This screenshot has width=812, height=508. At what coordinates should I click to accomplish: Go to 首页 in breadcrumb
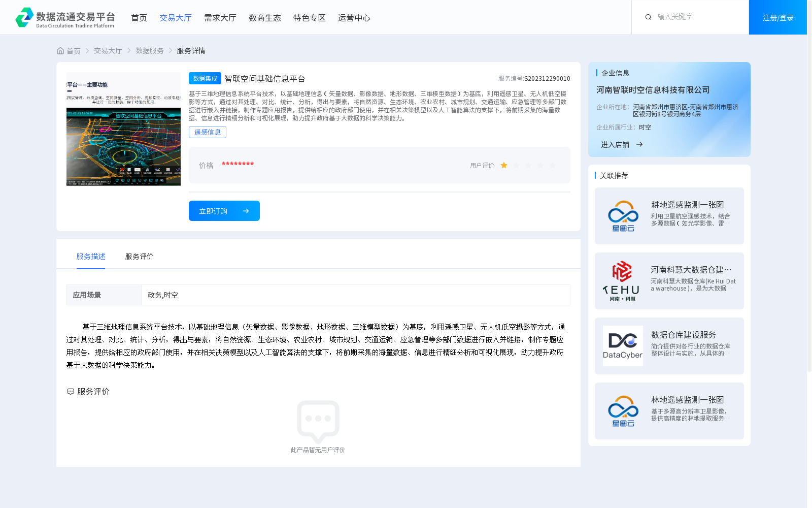coord(74,51)
